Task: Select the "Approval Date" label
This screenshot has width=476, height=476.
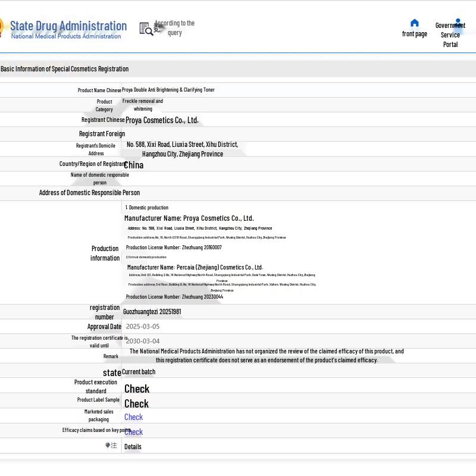Action: 104,327
